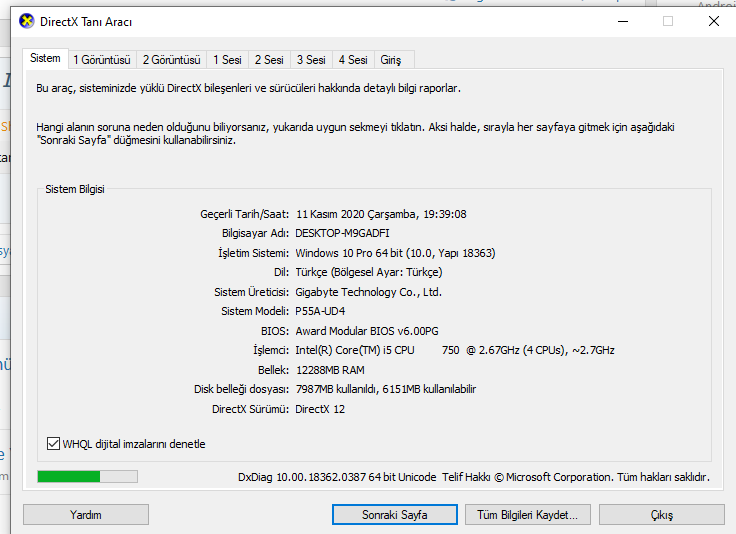Click the Sistem Üreticisi label

click(252, 292)
